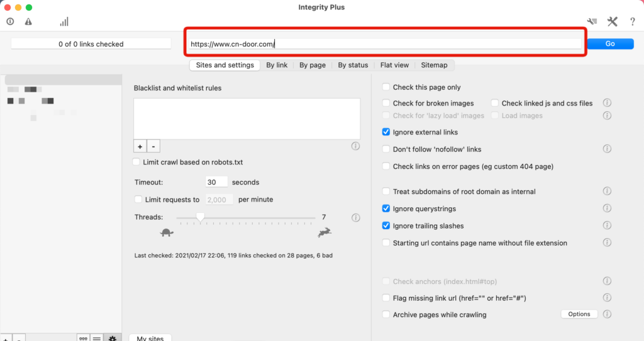
Task: Click the warning triangle toolbar icon
Action: [x=28, y=21]
